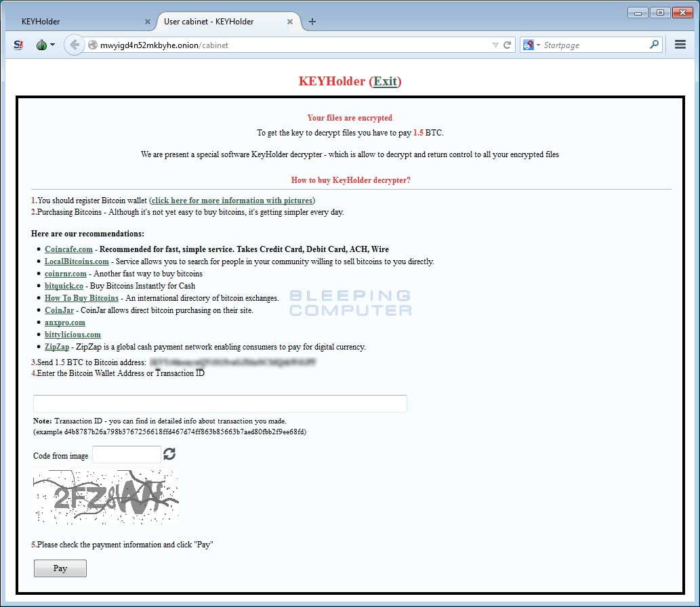The height and width of the screenshot is (607, 700).
Task: Click the 'Here are our recommendations:' text
Action: tap(87, 234)
